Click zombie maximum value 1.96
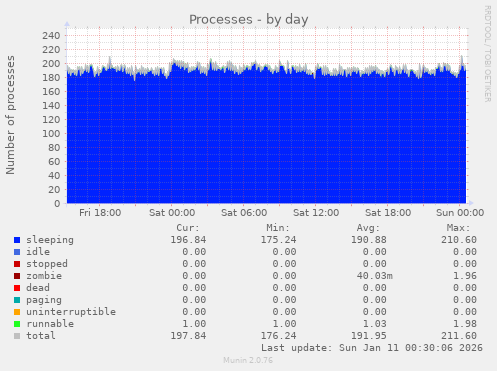This screenshot has height=371, width=497. [x=465, y=276]
